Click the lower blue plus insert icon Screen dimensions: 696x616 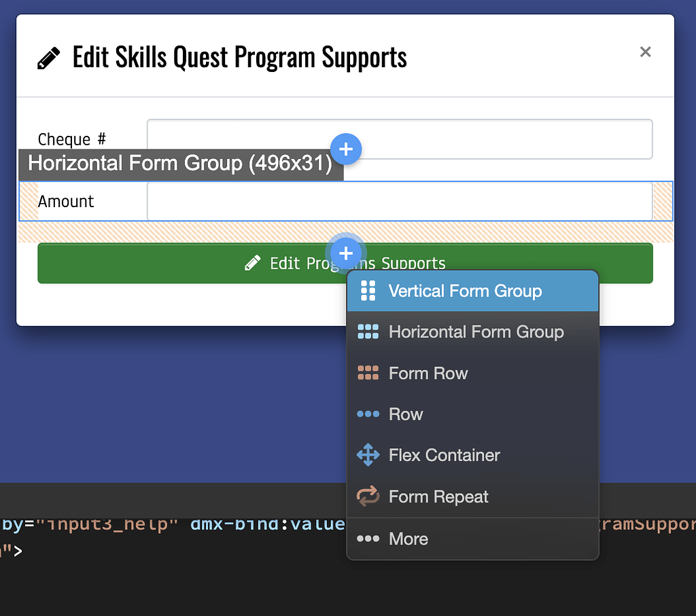(x=347, y=253)
